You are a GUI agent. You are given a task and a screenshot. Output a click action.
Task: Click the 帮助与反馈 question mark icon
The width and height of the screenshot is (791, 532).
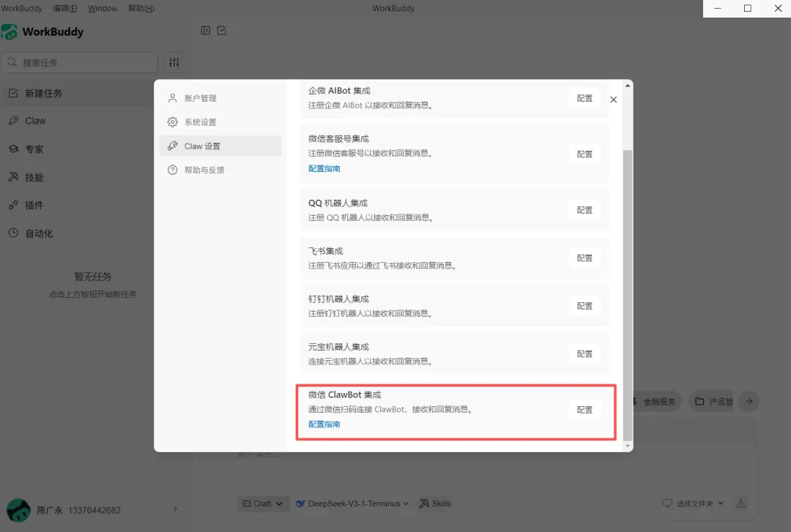coord(173,170)
